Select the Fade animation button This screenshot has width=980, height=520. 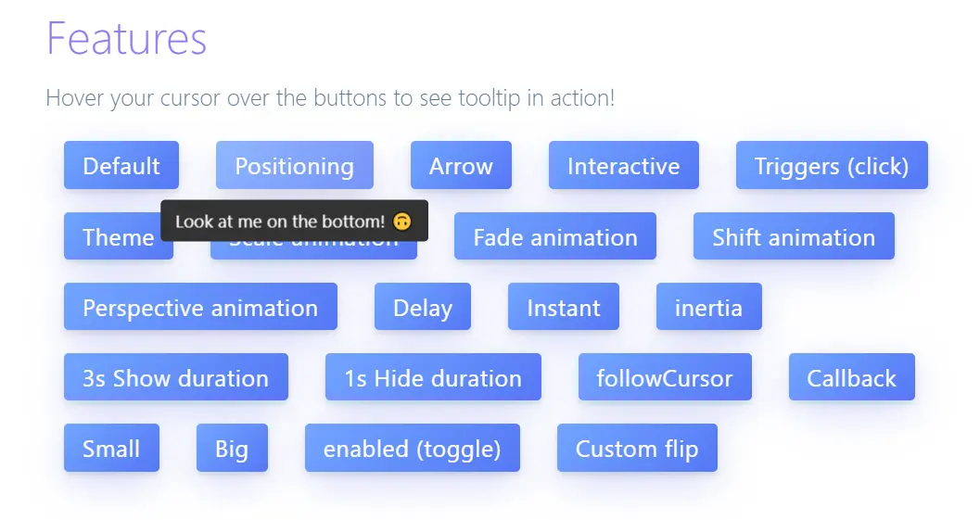pyautogui.click(x=555, y=236)
